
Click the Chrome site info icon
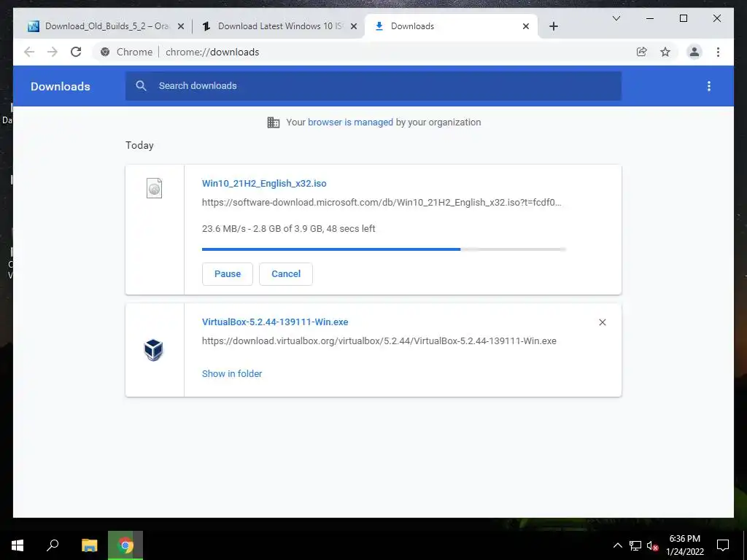105,52
